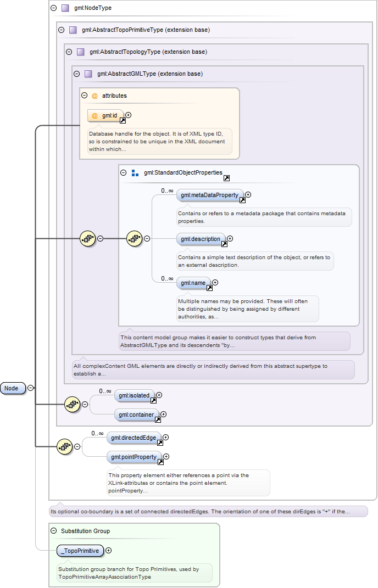Expand the gml:pointProperty element
The height and width of the screenshot is (588, 378).
(x=166, y=456)
